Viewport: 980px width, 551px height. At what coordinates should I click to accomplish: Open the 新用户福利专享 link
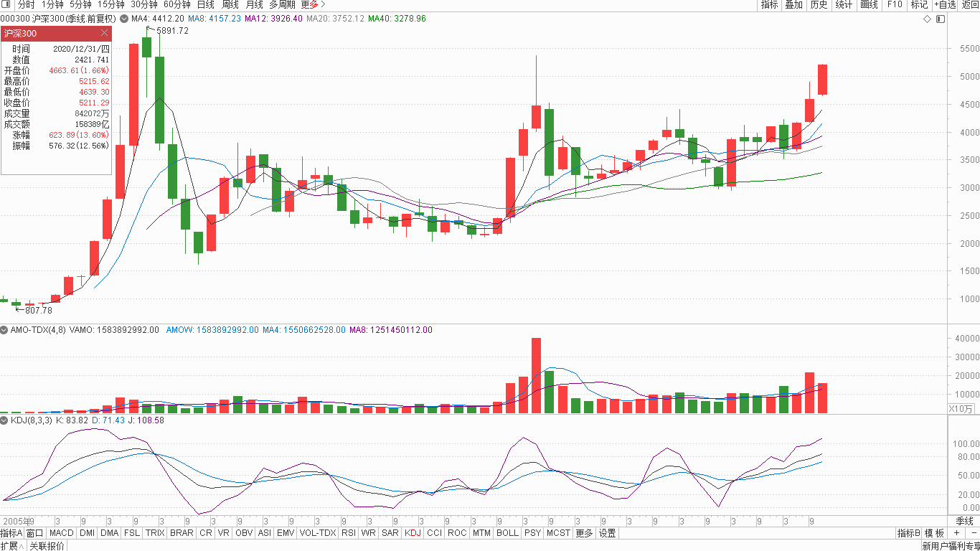951,546
